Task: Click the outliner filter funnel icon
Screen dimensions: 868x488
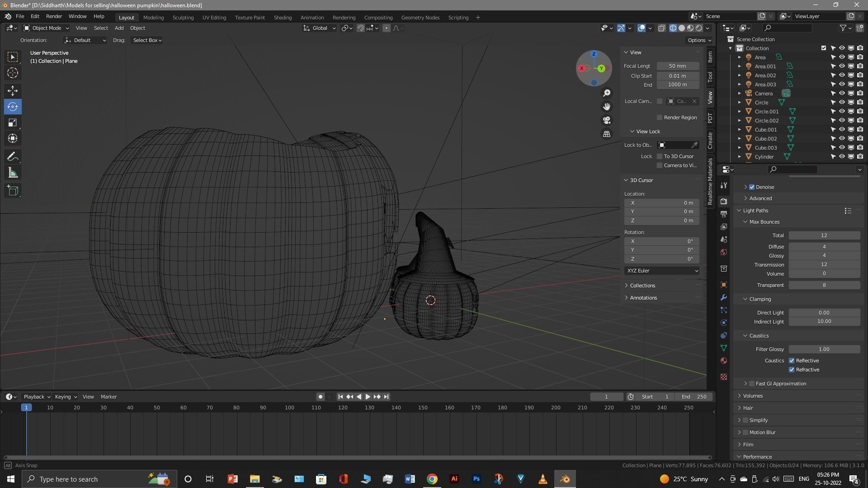Action: click(x=843, y=28)
